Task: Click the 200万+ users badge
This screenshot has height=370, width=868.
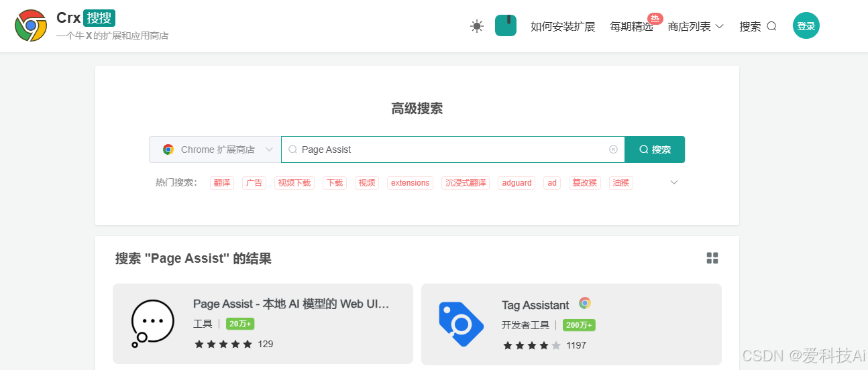Action: pos(579,325)
